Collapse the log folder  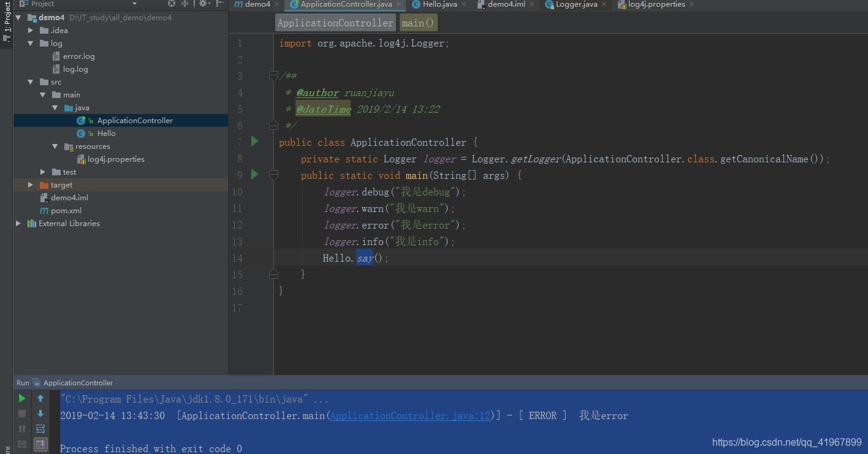31,44
